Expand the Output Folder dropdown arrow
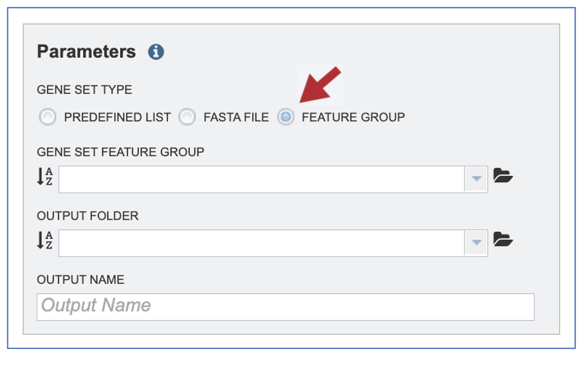Viewport: 588px width, 365px height. [x=476, y=243]
